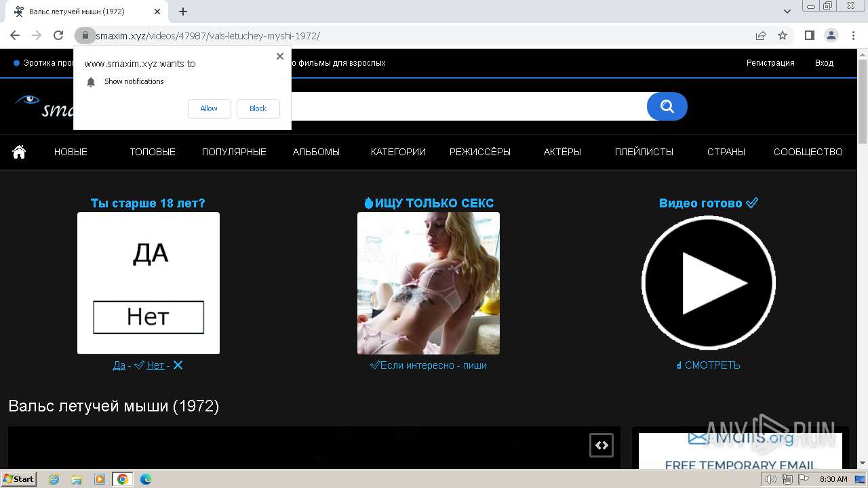
Task: Open the Chrome three-dot menu
Action: 852,36
